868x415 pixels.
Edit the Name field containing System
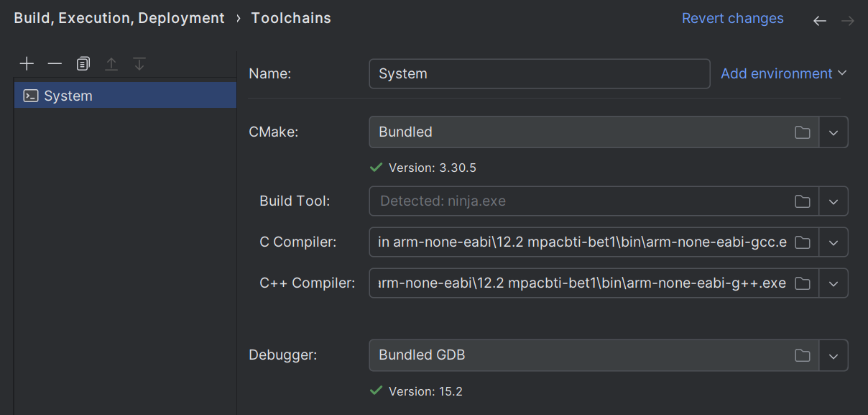(540, 73)
